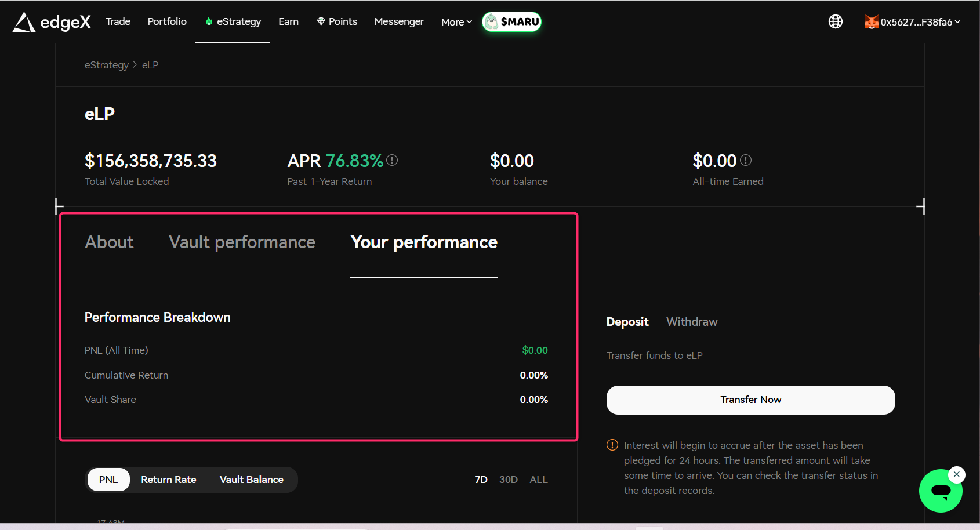This screenshot has height=530, width=980.
Task: Select the 30D time range
Action: pos(508,480)
